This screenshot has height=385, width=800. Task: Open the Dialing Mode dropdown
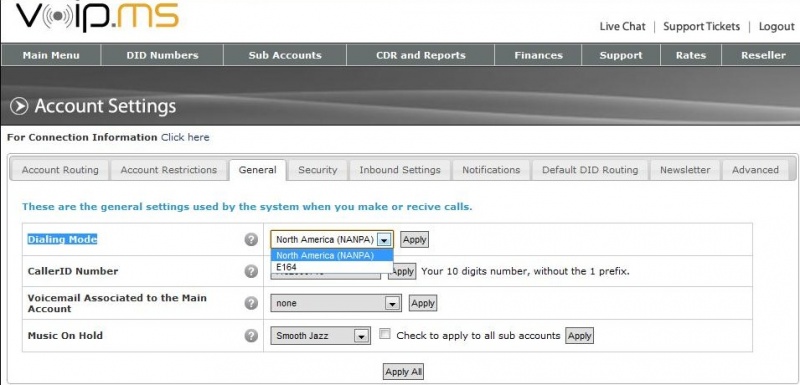(332, 239)
